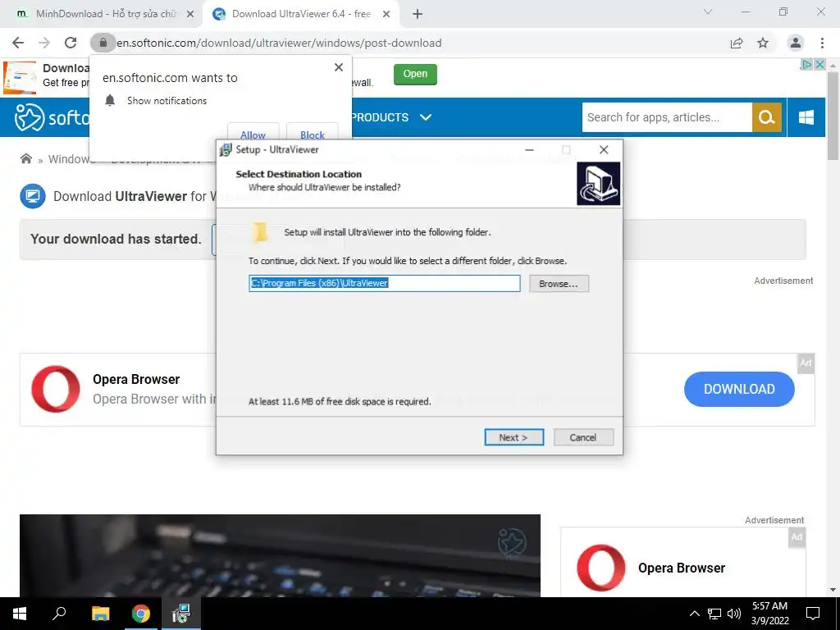Image resolution: width=840 pixels, height=630 pixels.
Task: Click the laptop keyboard video thumbnail
Action: click(280, 555)
